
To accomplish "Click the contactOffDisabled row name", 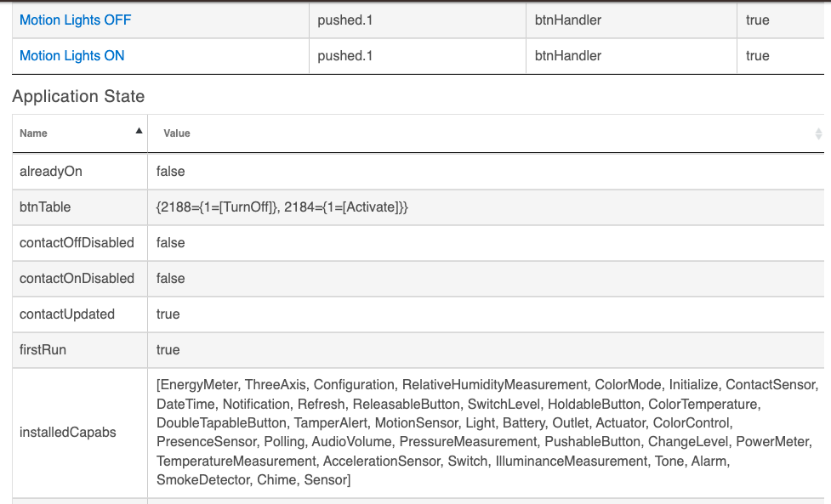I will [x=77, y=242].
